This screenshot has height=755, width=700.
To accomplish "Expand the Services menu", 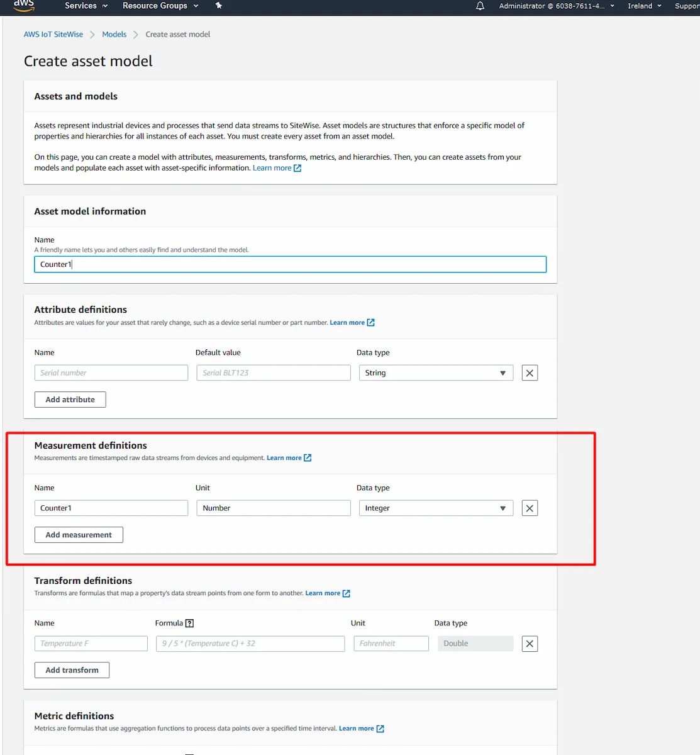I will 86,6.
